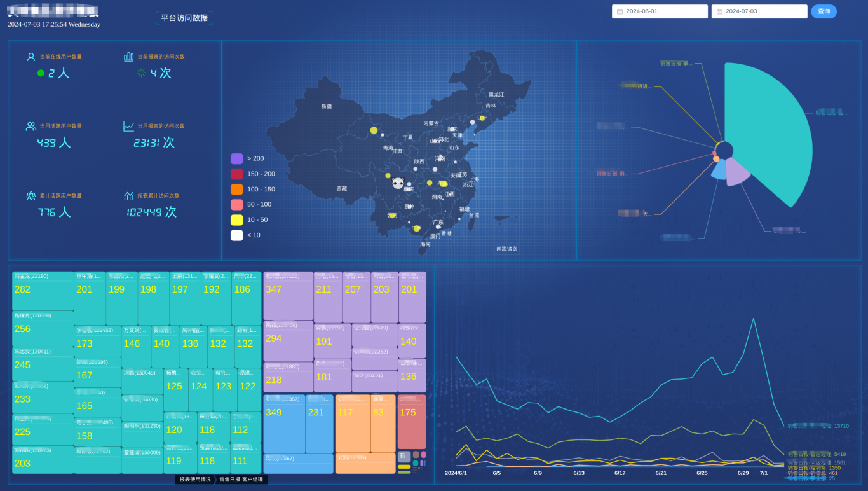Click the 王鹏 tile with value 197

pos(185,299)
